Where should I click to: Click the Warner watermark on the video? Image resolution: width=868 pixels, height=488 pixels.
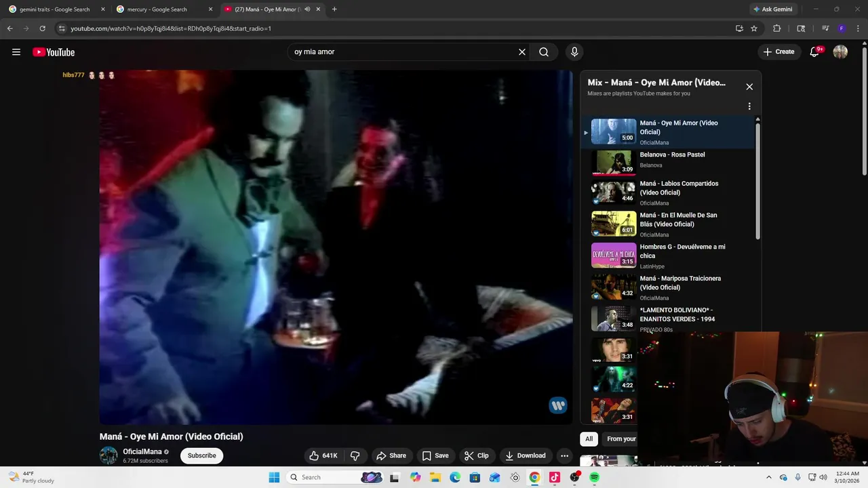point(558,405)
